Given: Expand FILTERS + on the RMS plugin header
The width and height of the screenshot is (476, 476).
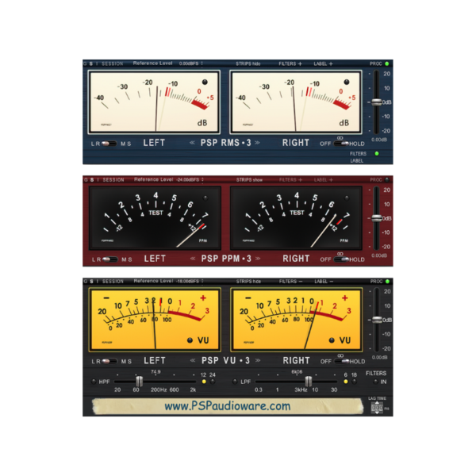Looking at the screenshot, I should pos(290,63).
